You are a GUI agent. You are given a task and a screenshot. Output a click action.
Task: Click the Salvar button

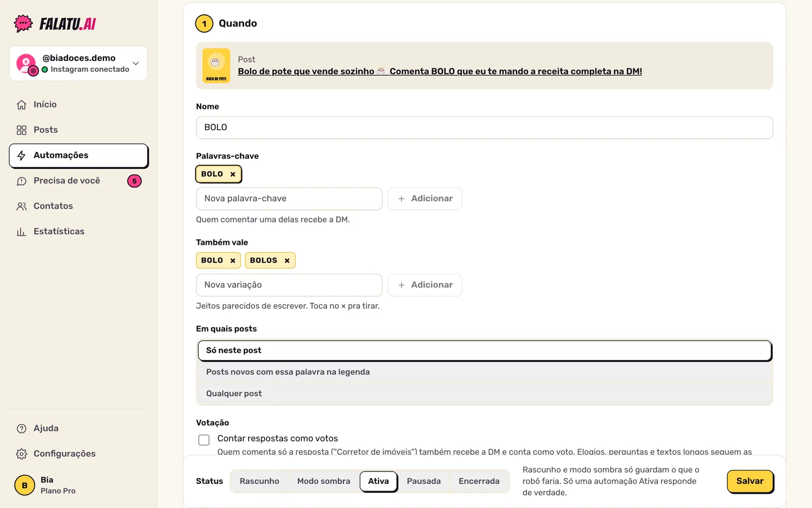click(750, 481)
